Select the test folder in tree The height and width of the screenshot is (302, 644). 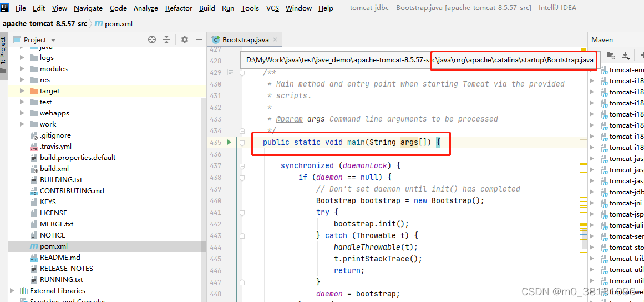point(107,102)
